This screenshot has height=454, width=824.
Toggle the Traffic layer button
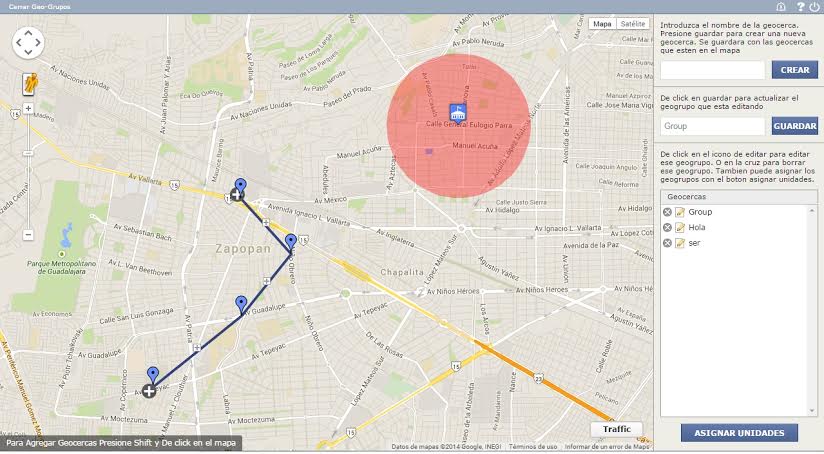click(x=616, y=429)
